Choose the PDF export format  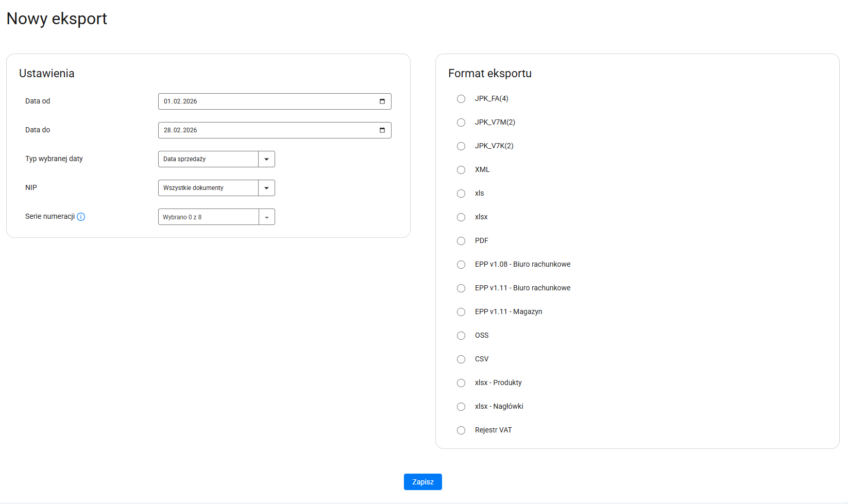click(461, 241)
